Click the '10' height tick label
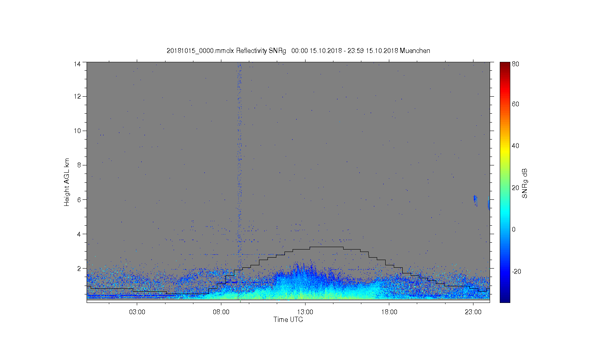This screenshot has height=364, width=607. click(x=77, y=131)
